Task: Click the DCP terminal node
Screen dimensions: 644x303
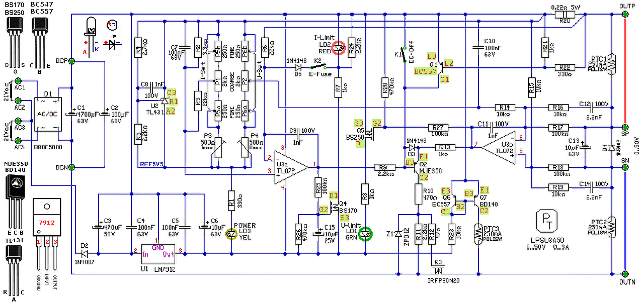Action: click(72, 61)
